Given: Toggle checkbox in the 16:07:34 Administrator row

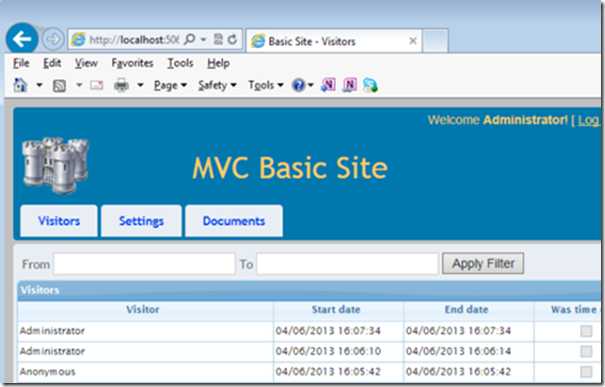Looking at the screenshot, I should coord(586,331).
